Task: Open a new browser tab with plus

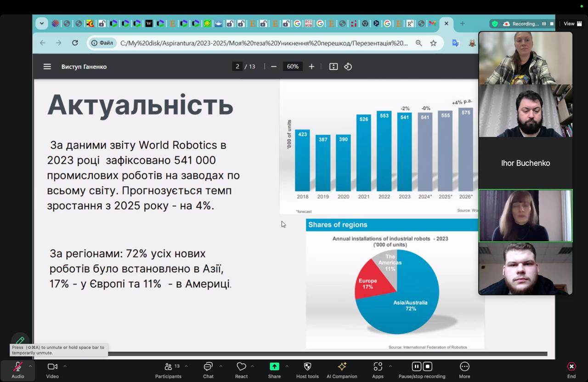Action: click(463, 23)
